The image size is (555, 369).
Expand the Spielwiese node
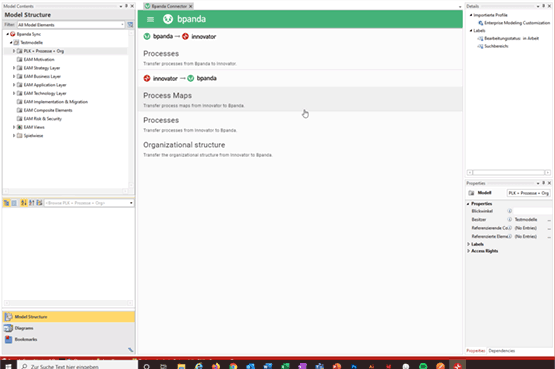[x=14, y=136]
